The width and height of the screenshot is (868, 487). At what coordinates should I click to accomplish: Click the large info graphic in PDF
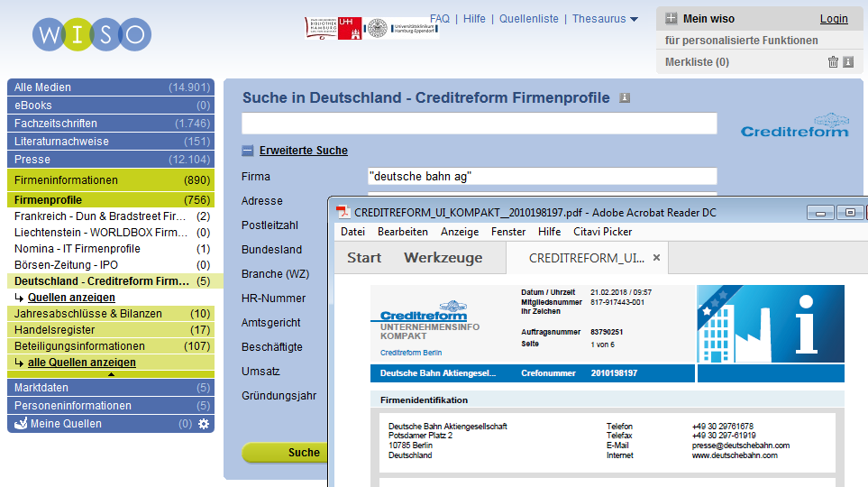point(771,324)
